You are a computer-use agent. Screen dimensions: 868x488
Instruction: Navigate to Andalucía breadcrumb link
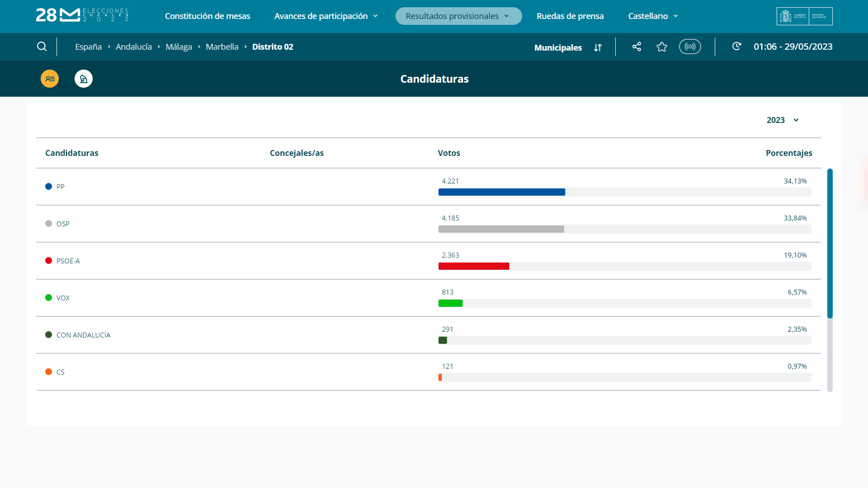coord(134,47)
